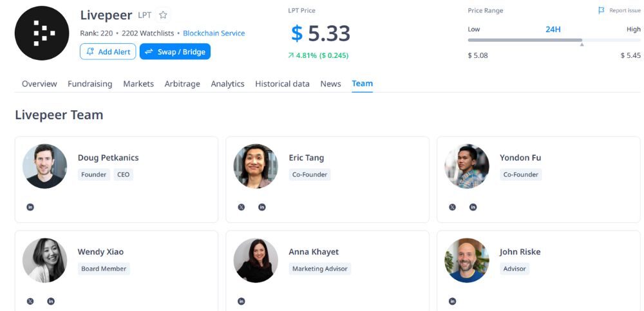Open the Blockchain Service category link

click(x=214, y=33)
